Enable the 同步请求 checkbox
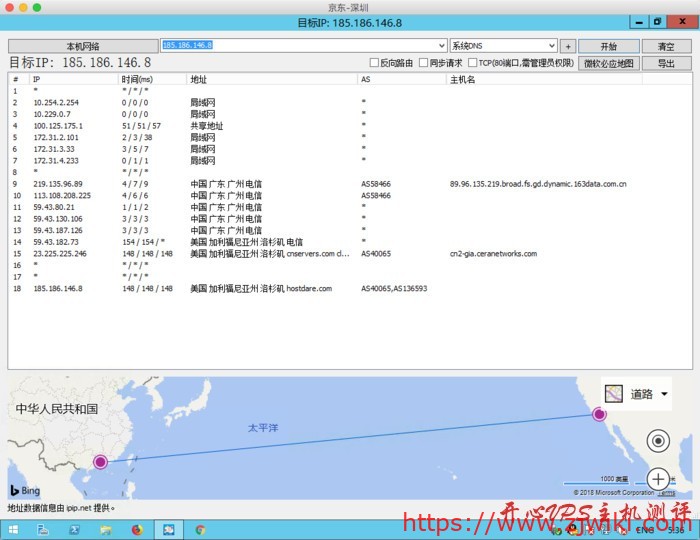This screenshot has height=540, width=700. pyautogui.click(x=423, y=62)
